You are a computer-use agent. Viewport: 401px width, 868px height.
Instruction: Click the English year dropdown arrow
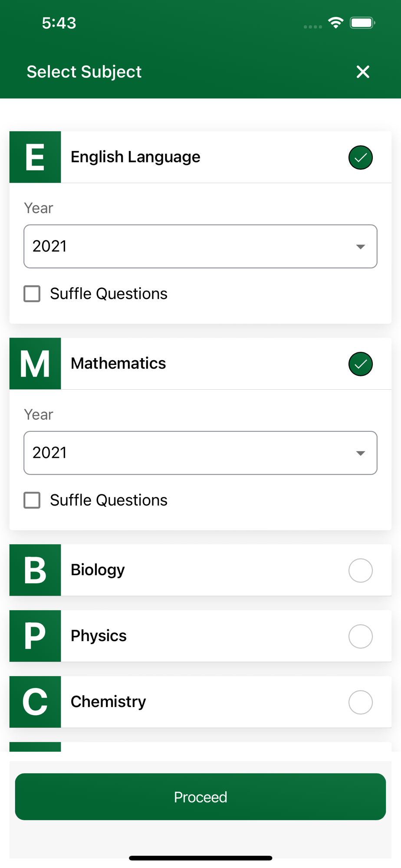[360, 247]
